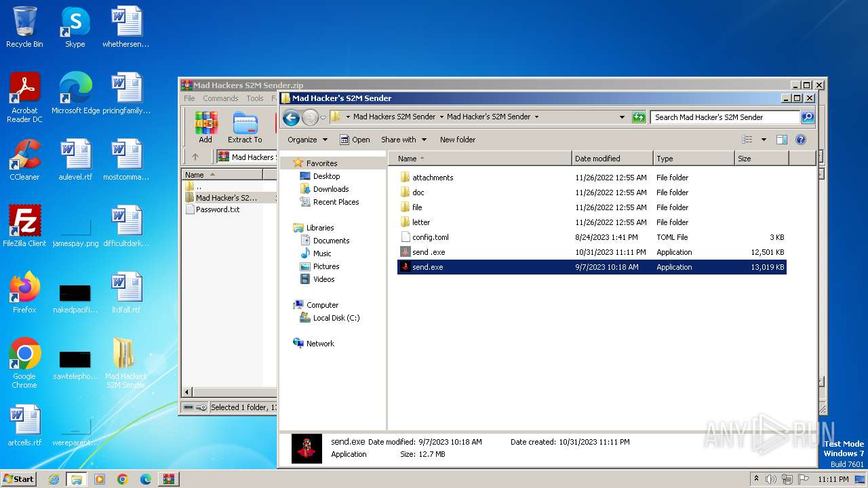868x488 pixels.
Task: Open the Share with dropdown
Action: tap(404, 140)
